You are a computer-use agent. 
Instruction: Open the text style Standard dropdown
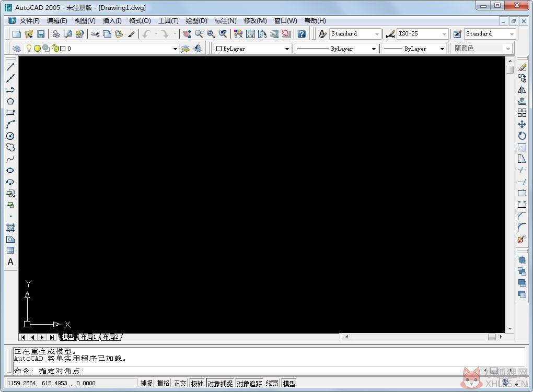coord(377,34)
